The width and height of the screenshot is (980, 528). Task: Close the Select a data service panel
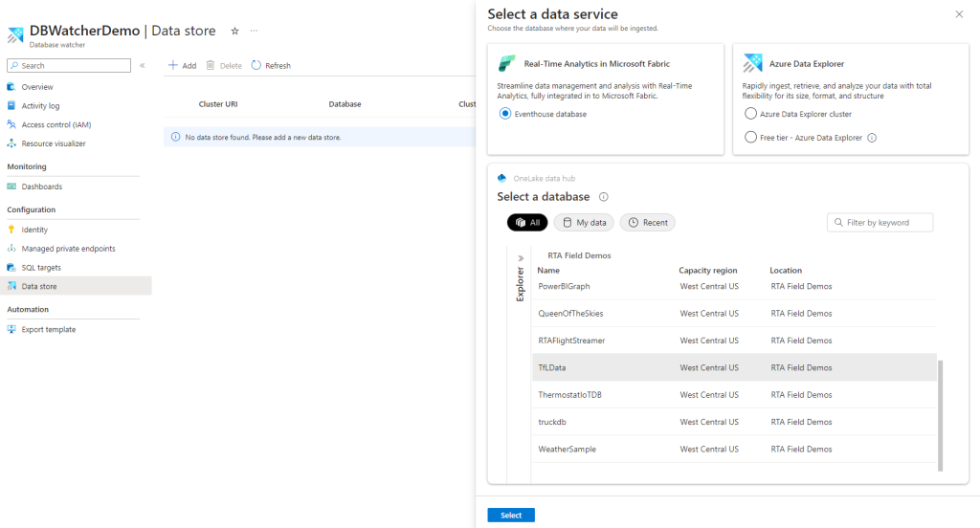(959, 14)
